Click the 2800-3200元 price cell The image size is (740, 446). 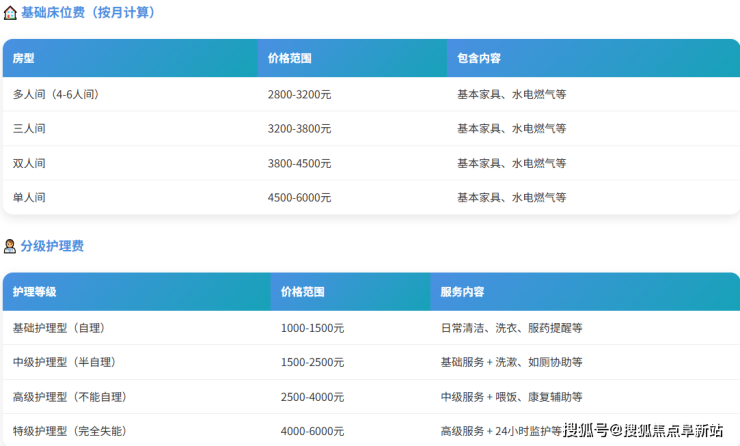(299, 94)
